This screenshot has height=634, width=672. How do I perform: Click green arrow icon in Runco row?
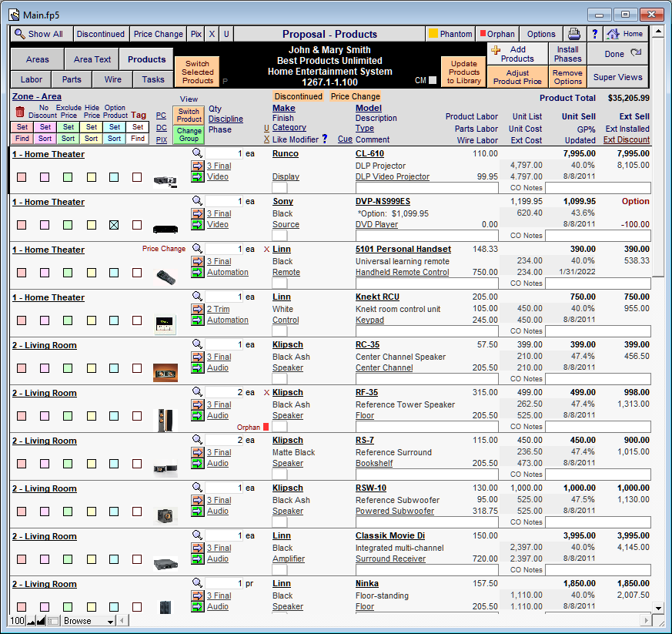(x=198, y=176)
